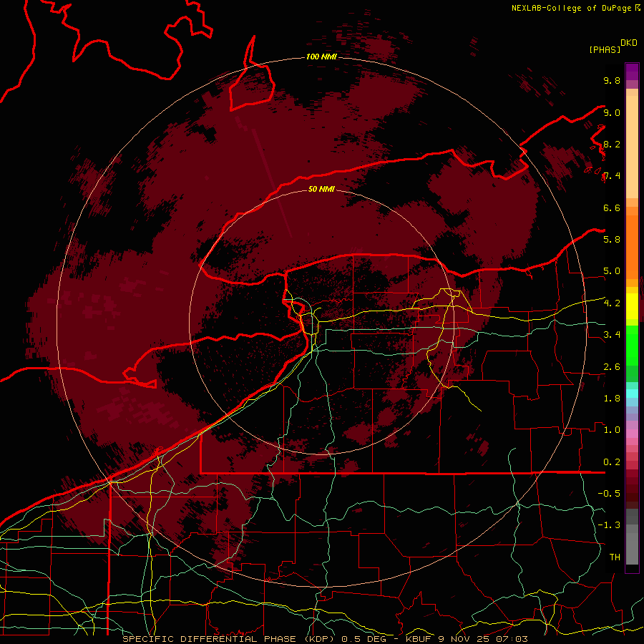Click the [PHAS] legend heading
This screenshot has width=644, height=644.
(x=605, y=49)
